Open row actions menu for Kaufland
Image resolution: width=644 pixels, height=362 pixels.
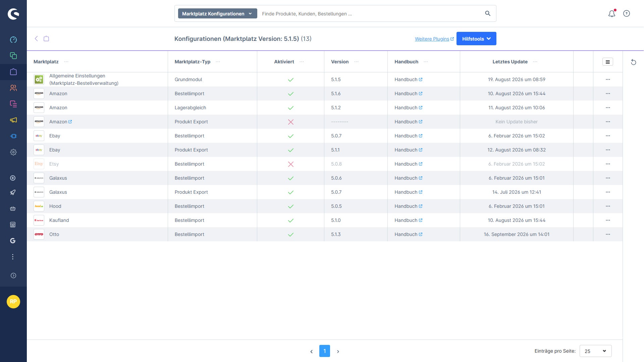click(608, 220)
